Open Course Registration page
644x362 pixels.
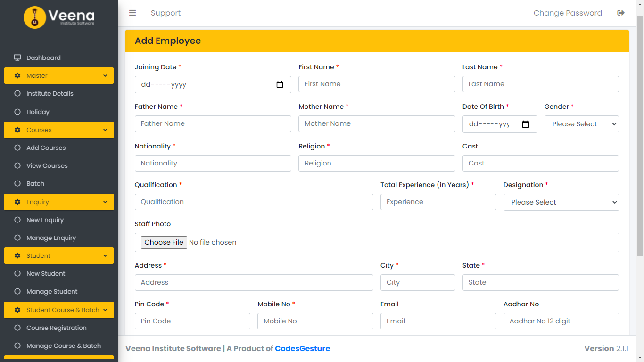pos(59,328)
